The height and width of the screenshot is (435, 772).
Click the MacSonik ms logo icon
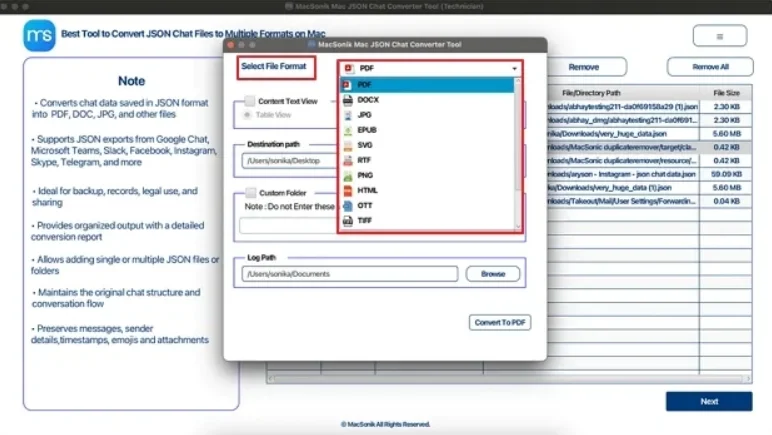tap(39, 35)
